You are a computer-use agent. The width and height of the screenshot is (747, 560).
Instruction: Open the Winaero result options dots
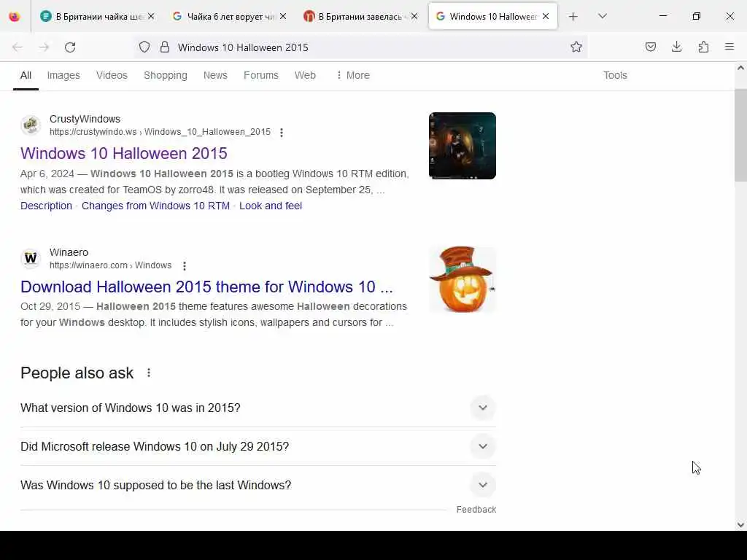[x=185, y=265]
